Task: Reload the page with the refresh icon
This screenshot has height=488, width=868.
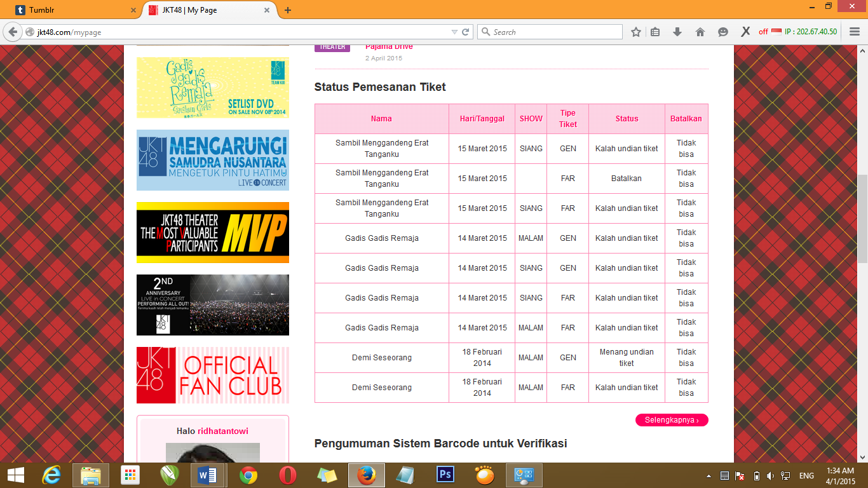Action: [466, 32]
